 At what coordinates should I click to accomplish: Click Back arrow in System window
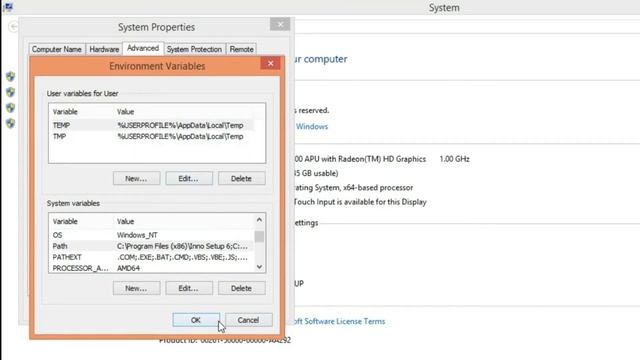pyautogui.click(x=13, y=27)
